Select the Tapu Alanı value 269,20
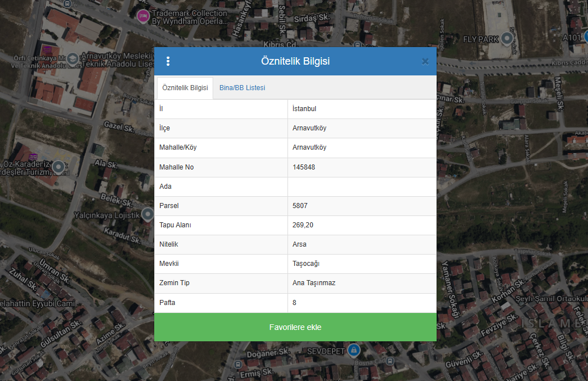588x381 pixels. coord(362,225)
